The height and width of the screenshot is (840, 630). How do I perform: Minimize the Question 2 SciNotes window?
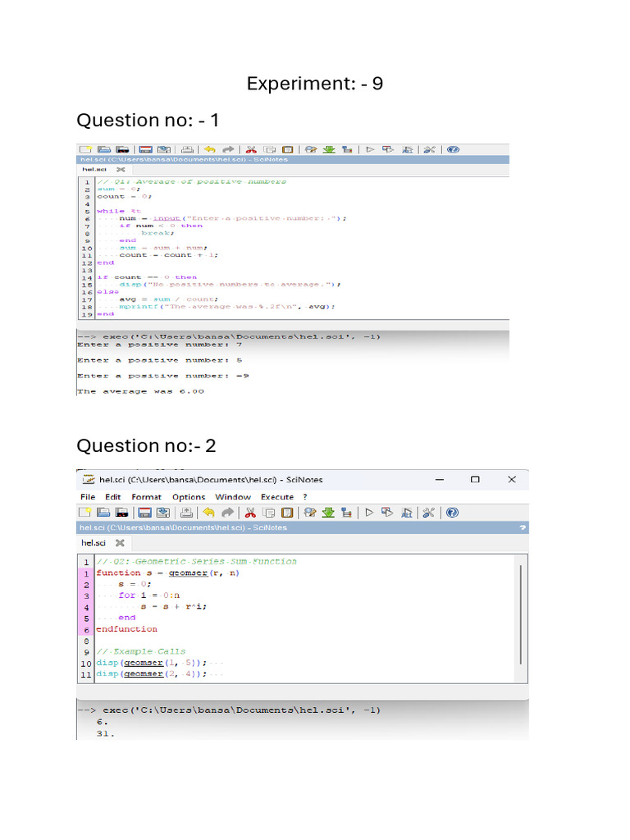click(440, 479)
